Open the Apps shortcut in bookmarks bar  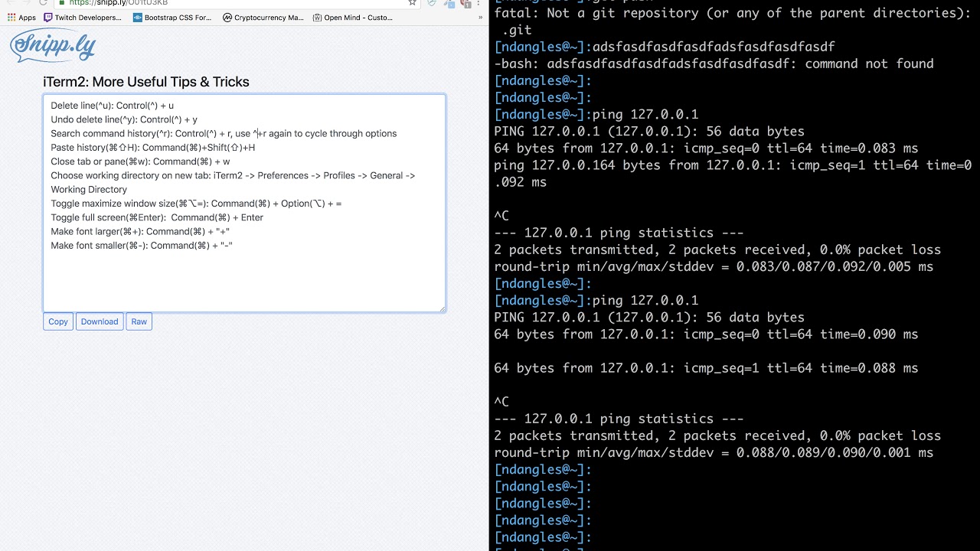pyautogui.click(x=21, y=18)
